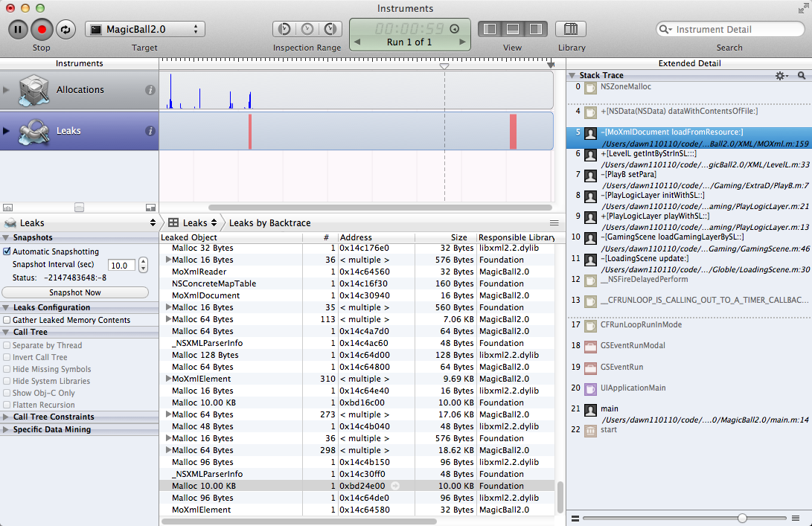Open info for the Leaks instrument
This screenshot has height=526, width=812.
pyautogui.click(x=150, y=131)
